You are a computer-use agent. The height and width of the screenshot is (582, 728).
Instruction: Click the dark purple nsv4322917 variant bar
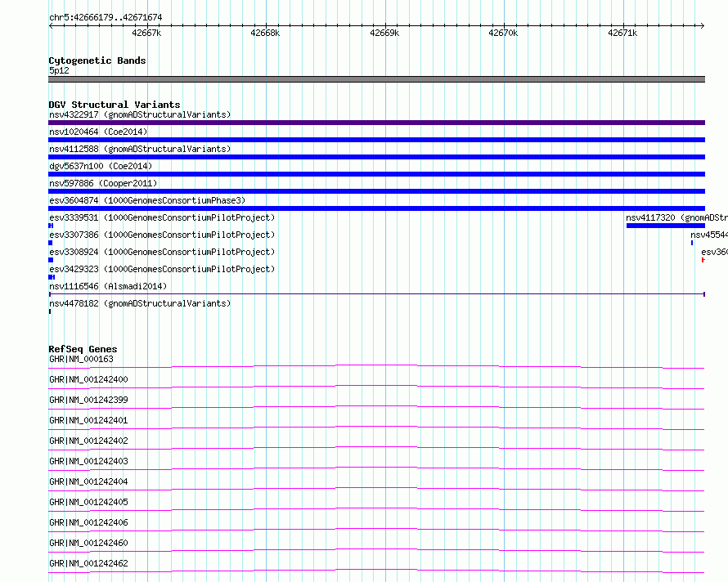(376, 123)
